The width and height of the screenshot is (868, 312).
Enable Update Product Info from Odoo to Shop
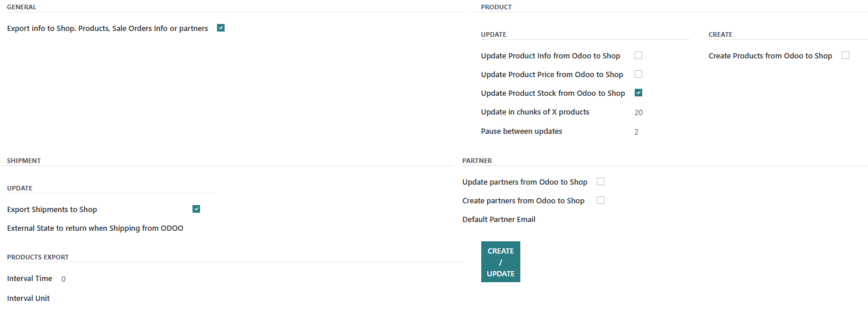click(638, 56)
